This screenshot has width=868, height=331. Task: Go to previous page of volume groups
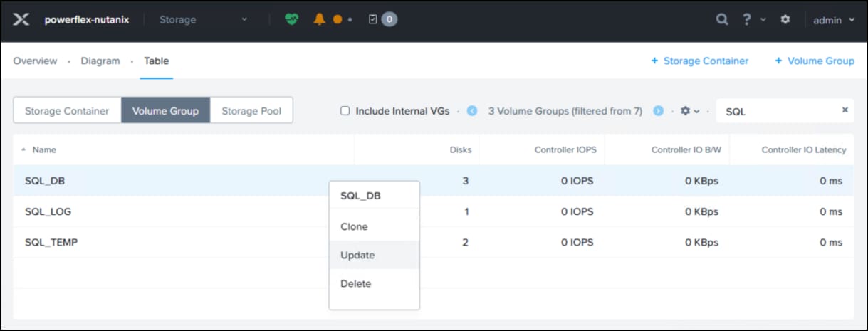point(471,111)
